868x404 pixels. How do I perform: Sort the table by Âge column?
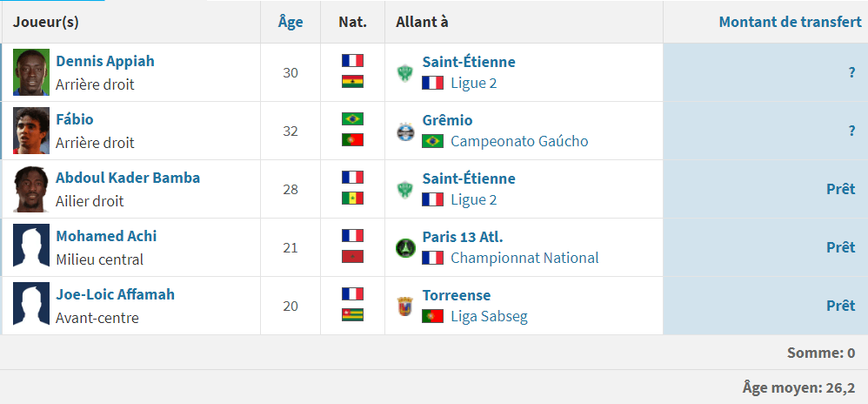coord(290,22)
